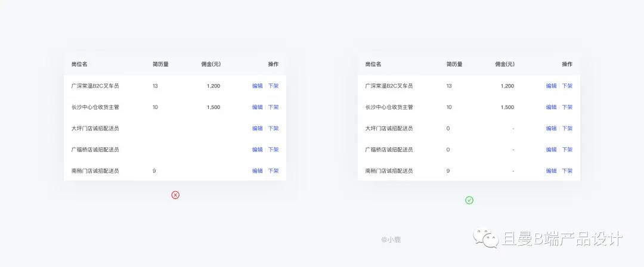Click resume count 9 in right table
Screen dimensions: 644x267
pyautogui.click(x=448, y=171)
